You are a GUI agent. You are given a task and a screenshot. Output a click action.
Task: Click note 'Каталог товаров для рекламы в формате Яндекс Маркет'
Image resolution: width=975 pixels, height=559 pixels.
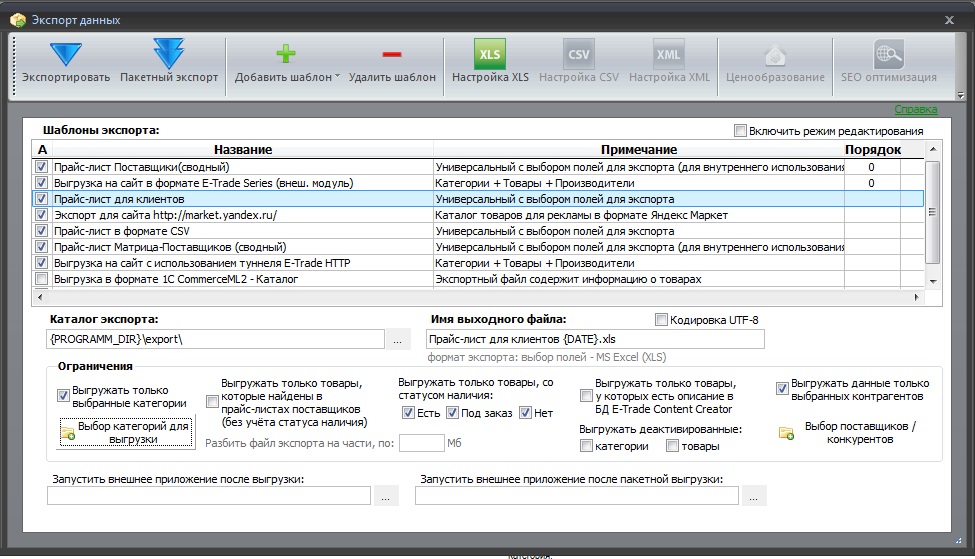pyautogui.click(x=581, y=215)
